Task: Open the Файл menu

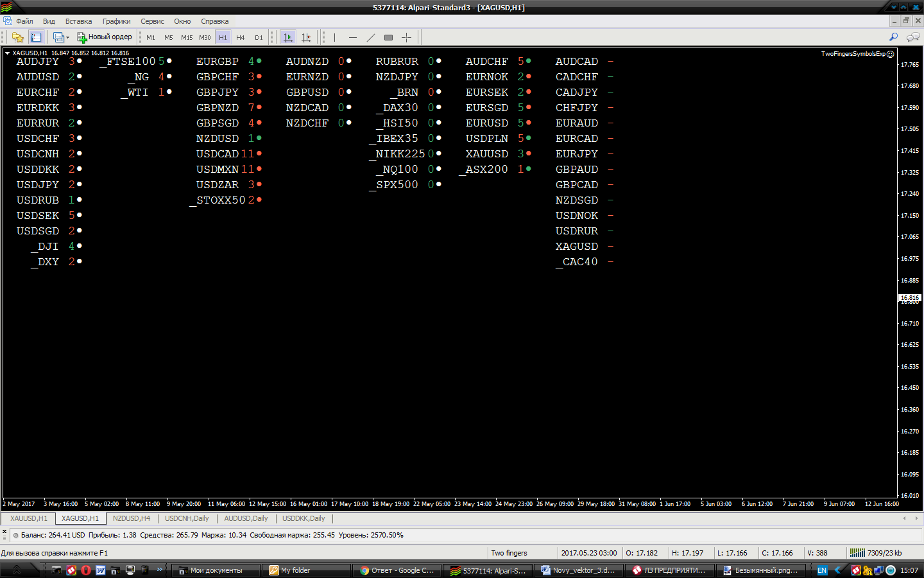Action: (x=24, y=21)
